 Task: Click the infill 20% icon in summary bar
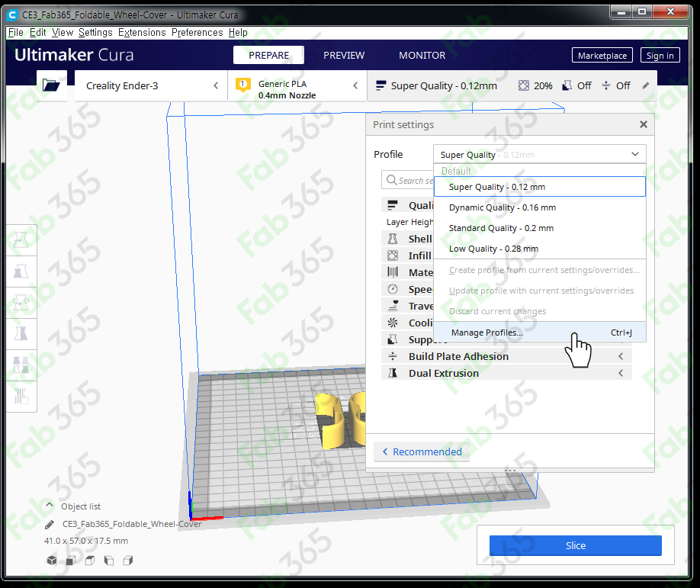coord(524,85)
